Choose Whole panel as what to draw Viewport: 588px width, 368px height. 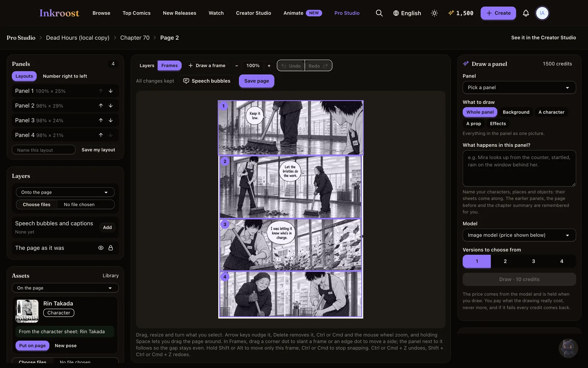point(480,112)
